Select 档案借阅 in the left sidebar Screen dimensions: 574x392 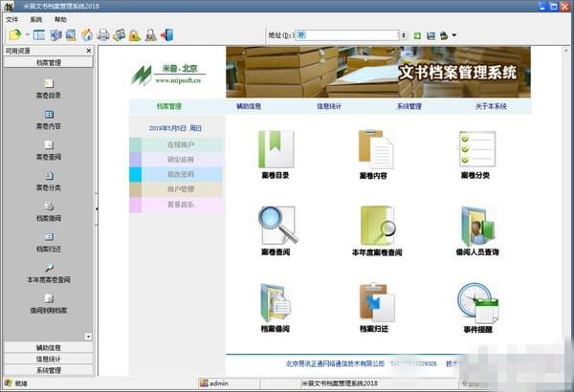coord(49,212)
